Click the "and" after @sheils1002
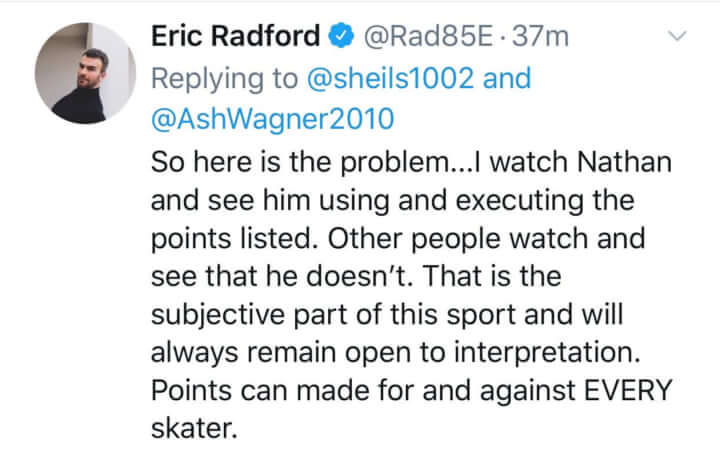The image size is (720, 460). pos(506,78)
